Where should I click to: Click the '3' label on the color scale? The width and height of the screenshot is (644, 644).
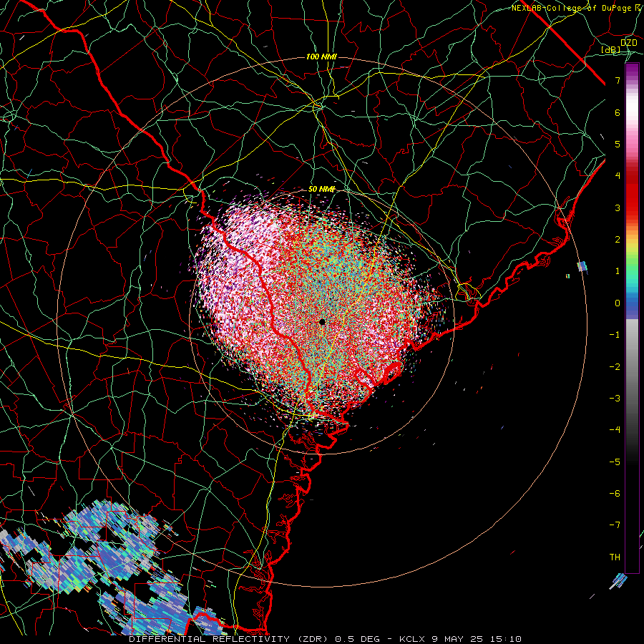click(618, 208)
